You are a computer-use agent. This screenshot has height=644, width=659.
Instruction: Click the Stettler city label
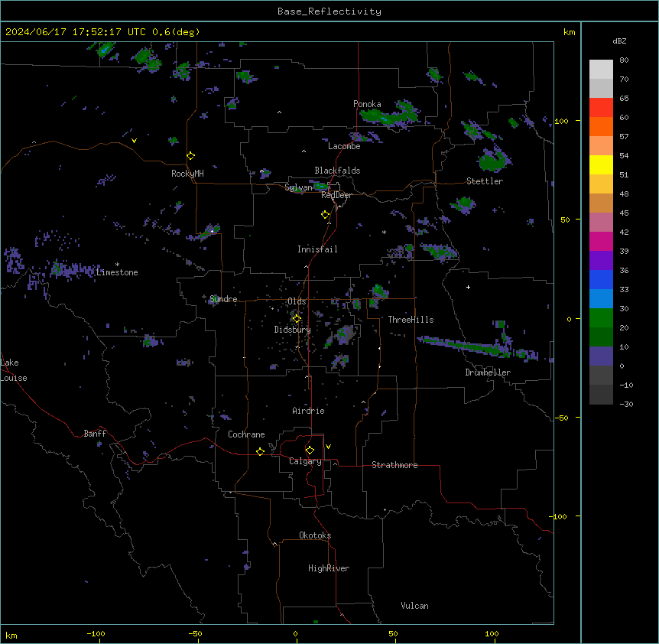[x=485, y=181]
